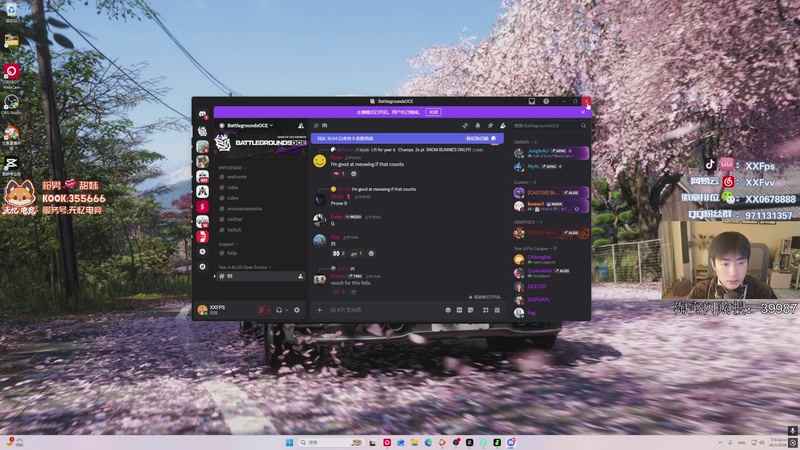Open the rules channel
Viewport: 800px width, 450px height.
click(260, 198)
